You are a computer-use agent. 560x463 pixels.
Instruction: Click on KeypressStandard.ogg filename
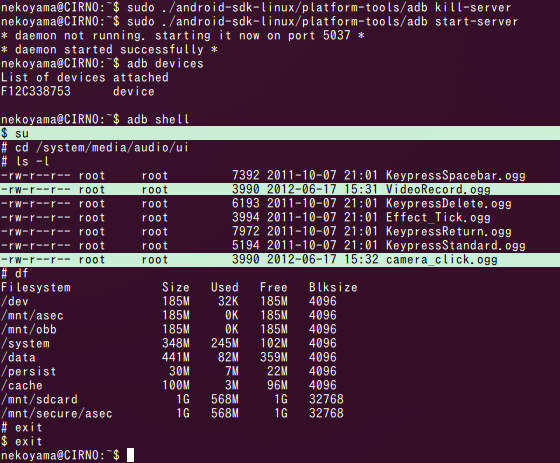[x=456, y=245]
